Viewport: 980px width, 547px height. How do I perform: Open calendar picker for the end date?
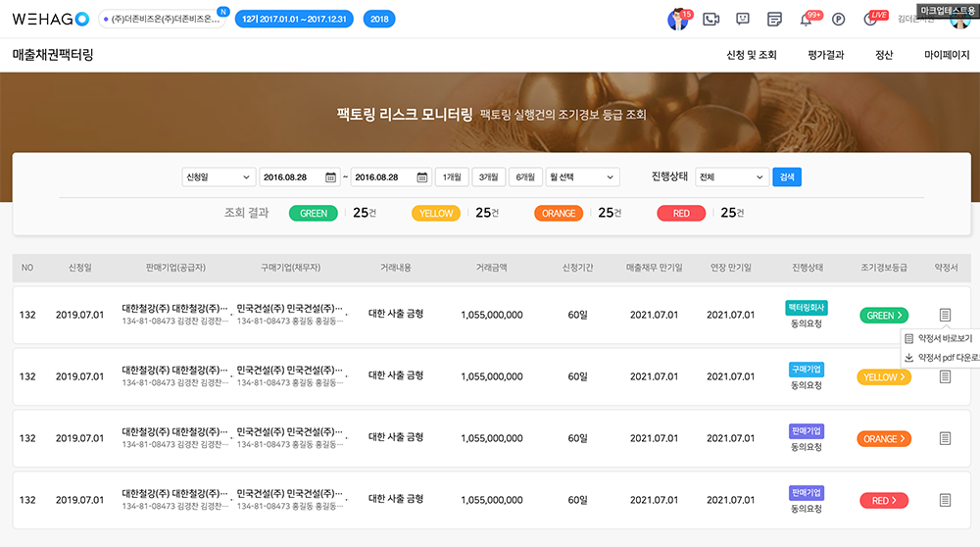pos(421,177)
